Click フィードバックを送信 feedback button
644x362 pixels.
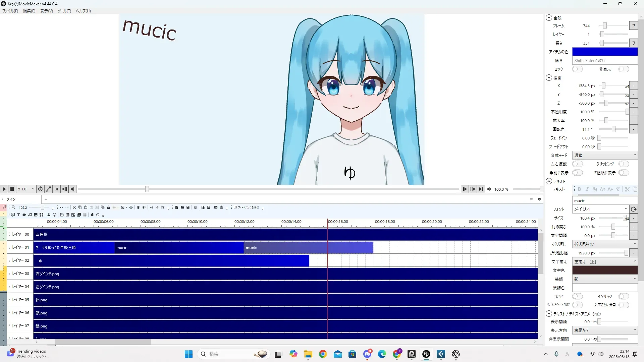click(247, 207)
